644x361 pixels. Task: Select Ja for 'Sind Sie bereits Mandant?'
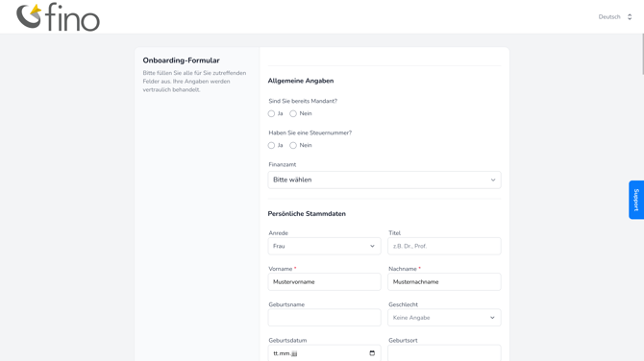point(271,113)
